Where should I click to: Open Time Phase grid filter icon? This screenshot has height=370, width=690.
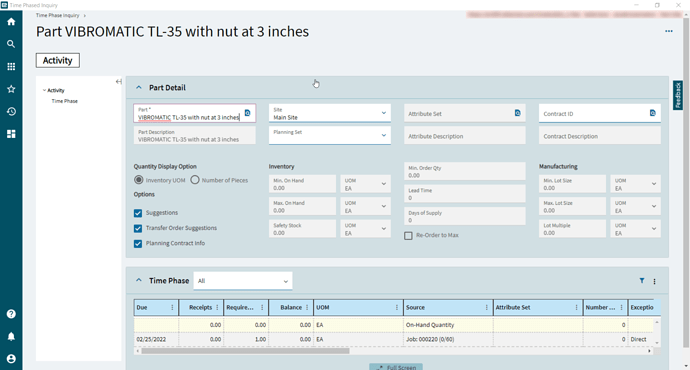[x=642, y=281]
